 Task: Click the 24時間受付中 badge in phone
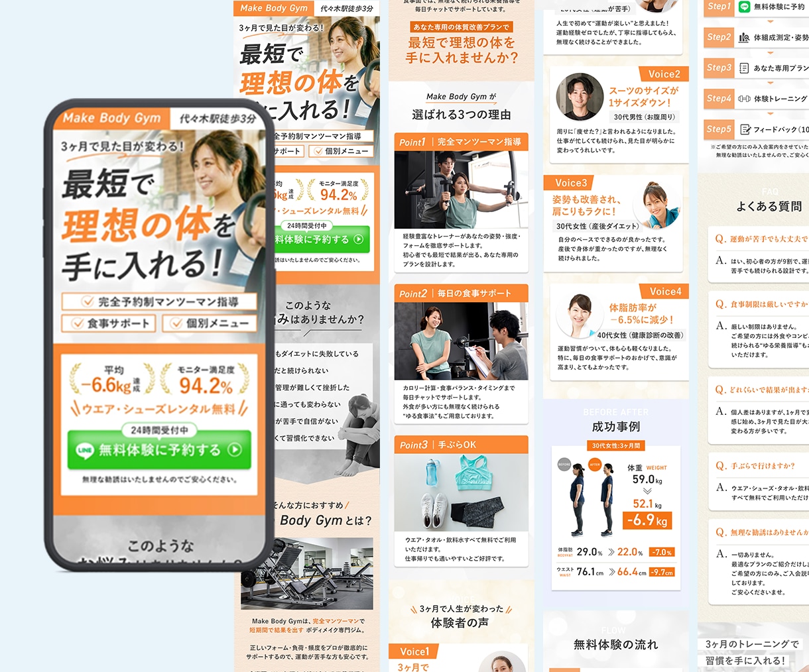pos(159,429)
